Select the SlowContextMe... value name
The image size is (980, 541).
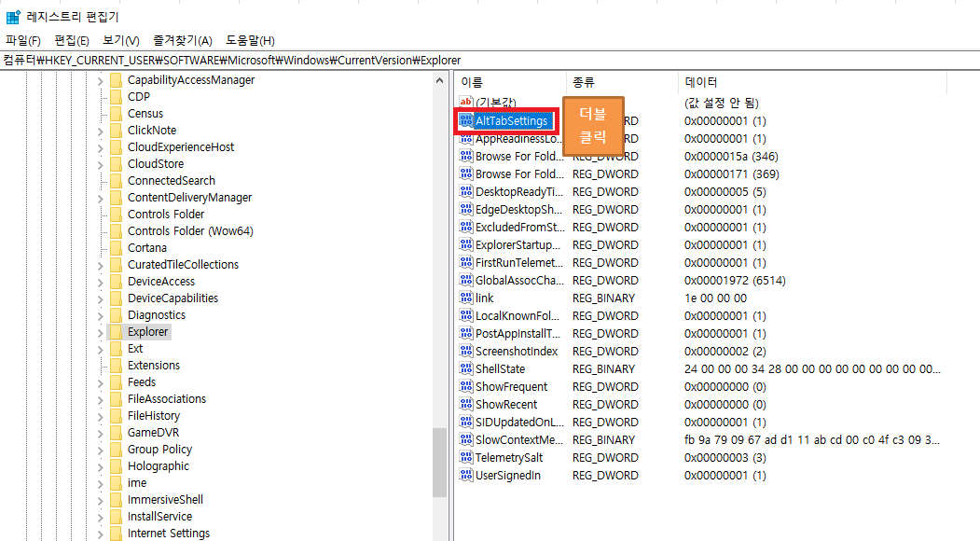click(519, 439)
